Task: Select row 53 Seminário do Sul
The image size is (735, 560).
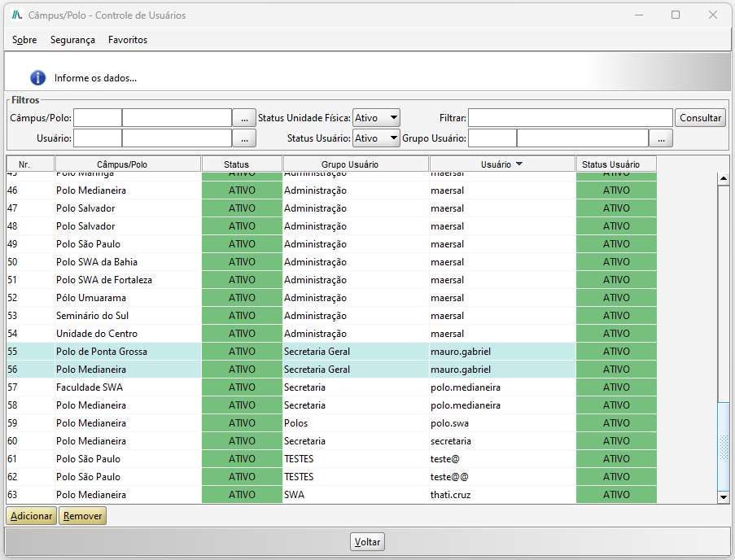Action: click(331, 315)
